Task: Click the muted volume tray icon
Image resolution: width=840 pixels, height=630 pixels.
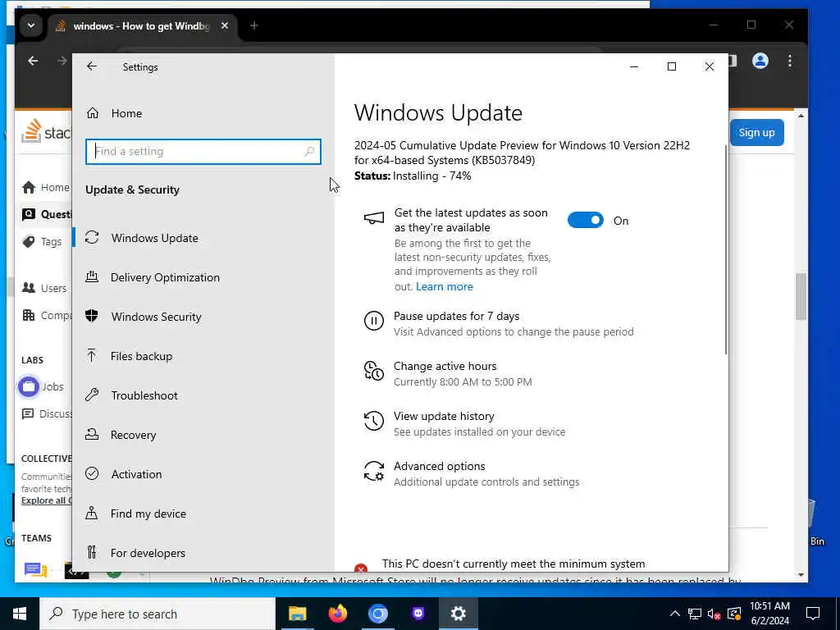Action: 714,614
